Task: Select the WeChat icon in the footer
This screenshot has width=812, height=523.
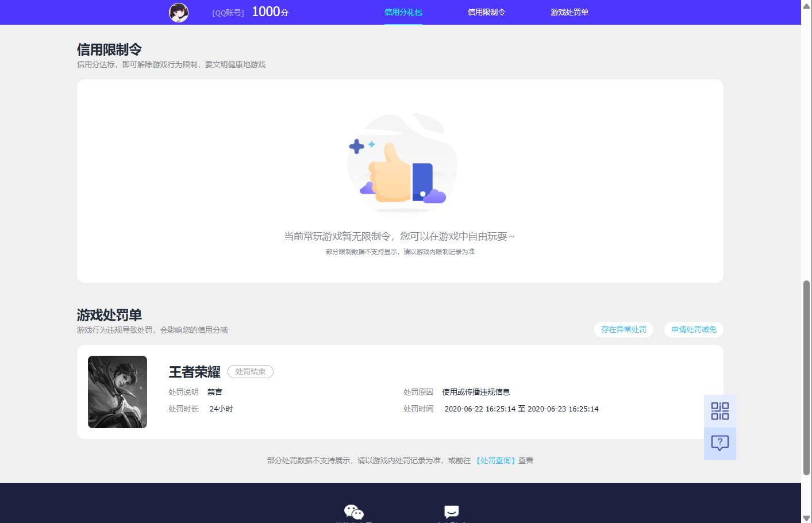Action: (353, 510)
